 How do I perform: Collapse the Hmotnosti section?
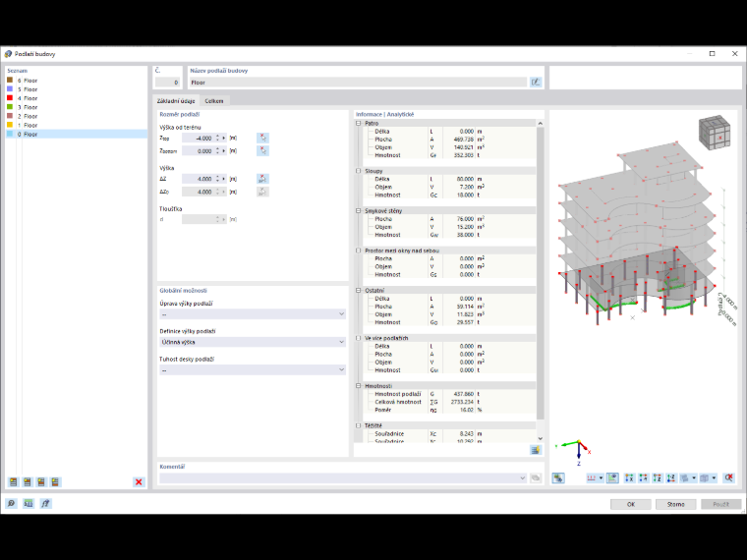358,386
